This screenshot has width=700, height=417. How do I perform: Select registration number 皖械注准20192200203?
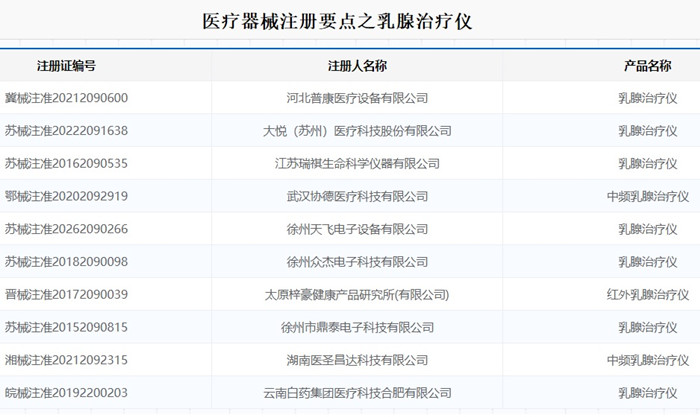(67, 393)
